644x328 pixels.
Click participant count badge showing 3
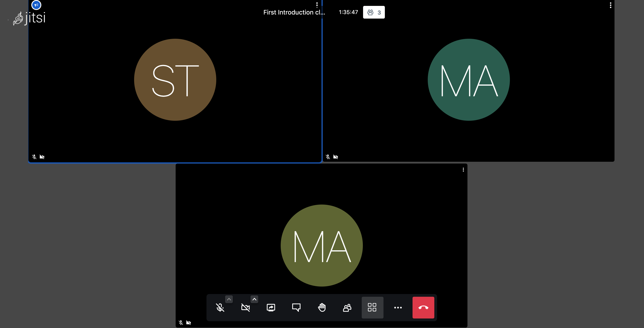pos(374,12)
